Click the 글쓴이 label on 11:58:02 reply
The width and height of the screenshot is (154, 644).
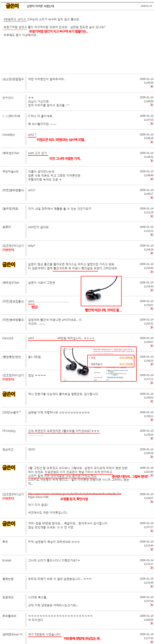[x=9, y=394]
